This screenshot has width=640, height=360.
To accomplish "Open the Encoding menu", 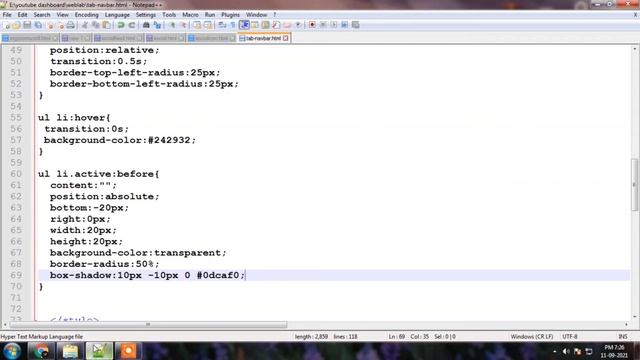I will click(x=87, y=15).
